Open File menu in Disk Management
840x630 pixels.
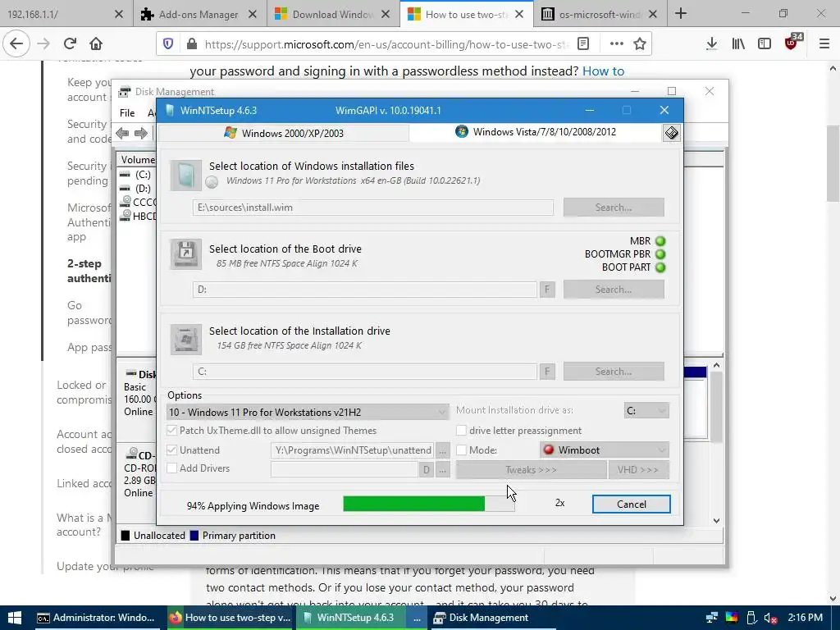click(x=127, y=112)
